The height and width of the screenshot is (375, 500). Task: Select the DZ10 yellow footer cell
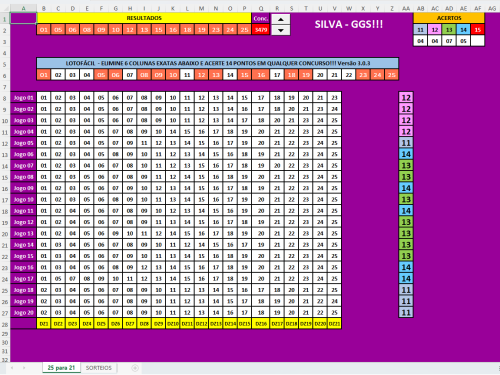click(173, 324)
